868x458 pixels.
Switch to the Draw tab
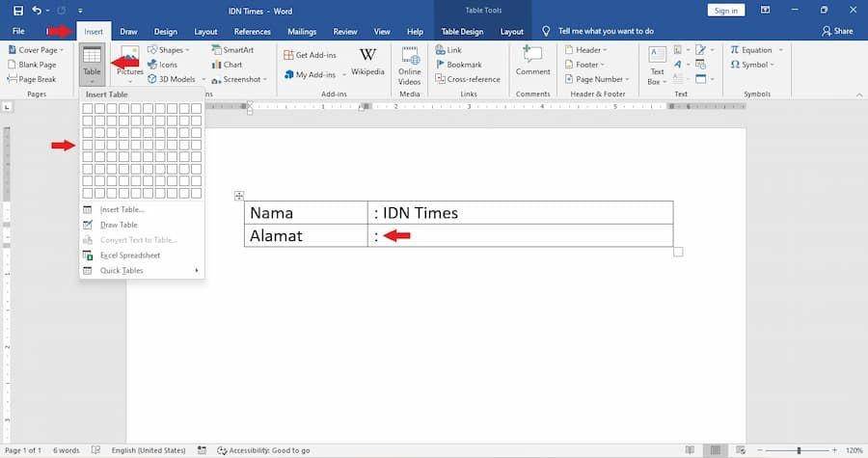128,32
